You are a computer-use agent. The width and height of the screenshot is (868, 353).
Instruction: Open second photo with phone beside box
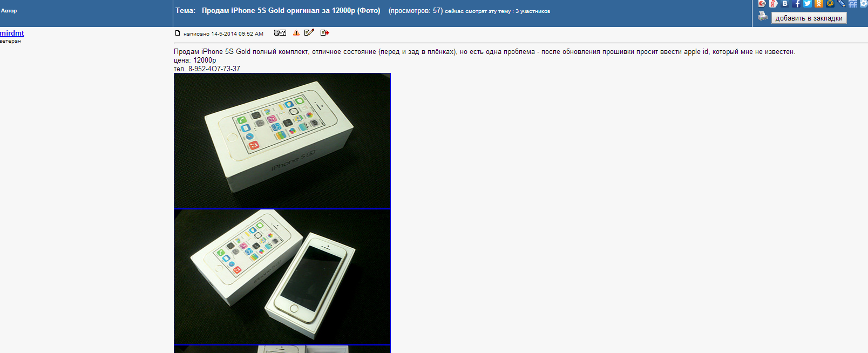pos(282,277)
